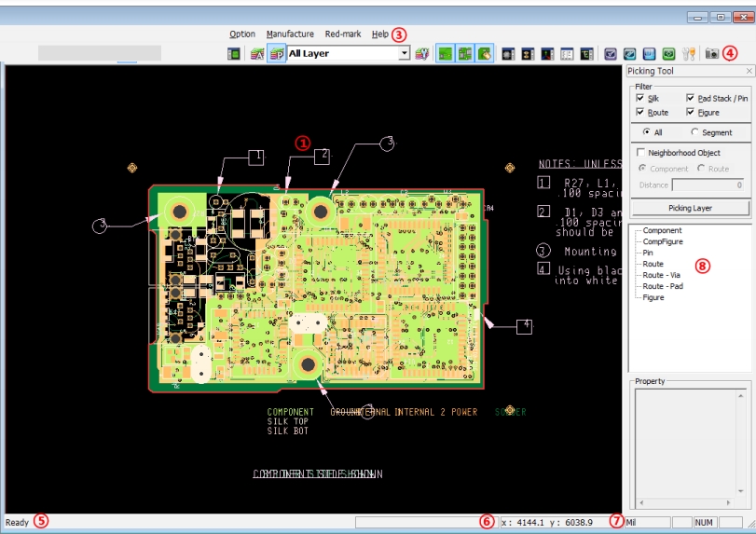The height and width of the screenshot is (534, 756).
Task: Click the wrench and key tools icon
Action: [690, 54]
